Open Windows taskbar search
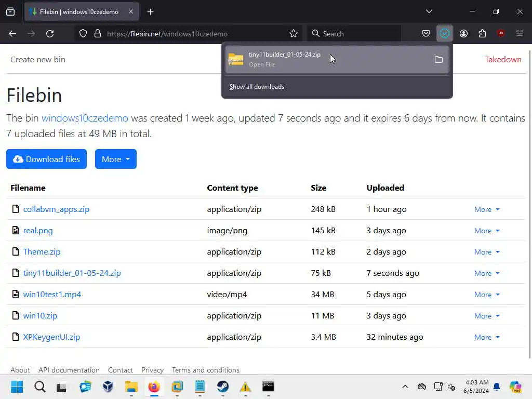The image size is (532, 399). click(x=39, y=387)
